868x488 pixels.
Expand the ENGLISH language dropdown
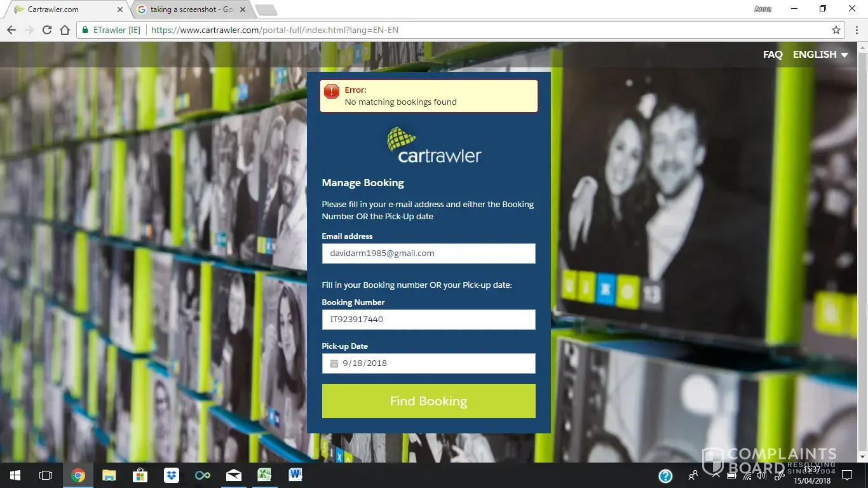pos(820,55)
